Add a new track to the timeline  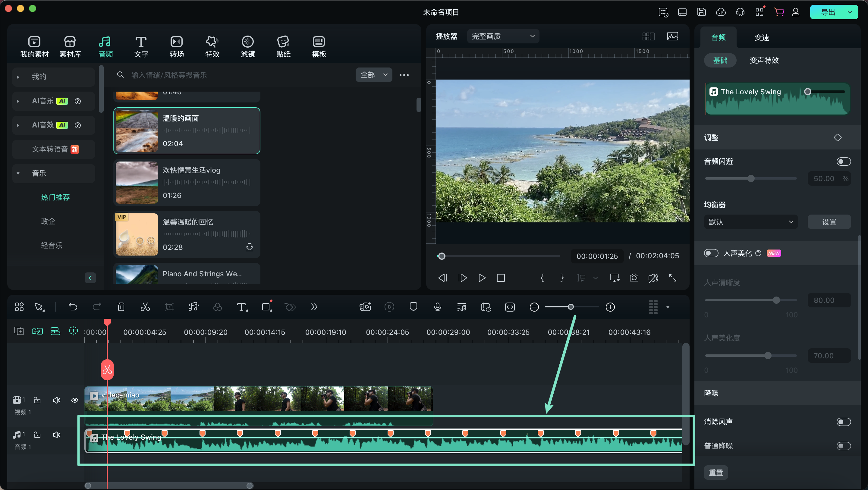(19, 331)
